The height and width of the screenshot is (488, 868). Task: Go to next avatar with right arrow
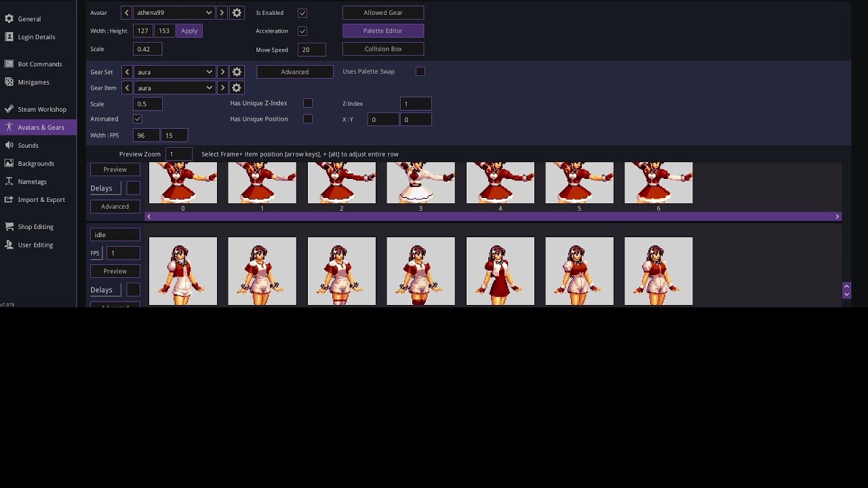tap(222, 12)
